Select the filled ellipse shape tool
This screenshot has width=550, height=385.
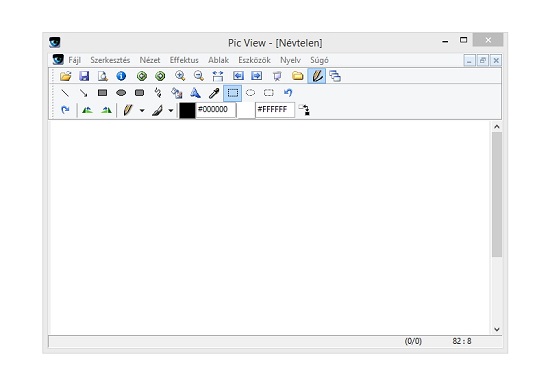coord(121,93)
